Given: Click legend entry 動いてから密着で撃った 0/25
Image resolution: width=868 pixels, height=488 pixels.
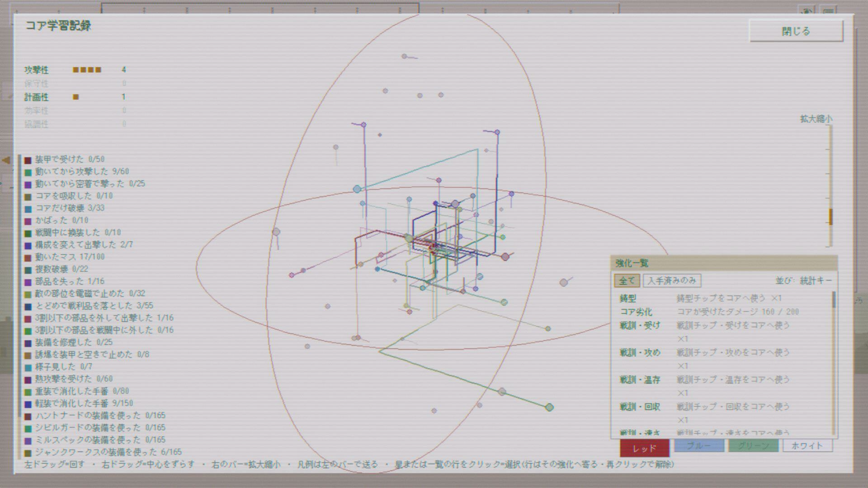Looking at the screenshot, I should (85, 184).
